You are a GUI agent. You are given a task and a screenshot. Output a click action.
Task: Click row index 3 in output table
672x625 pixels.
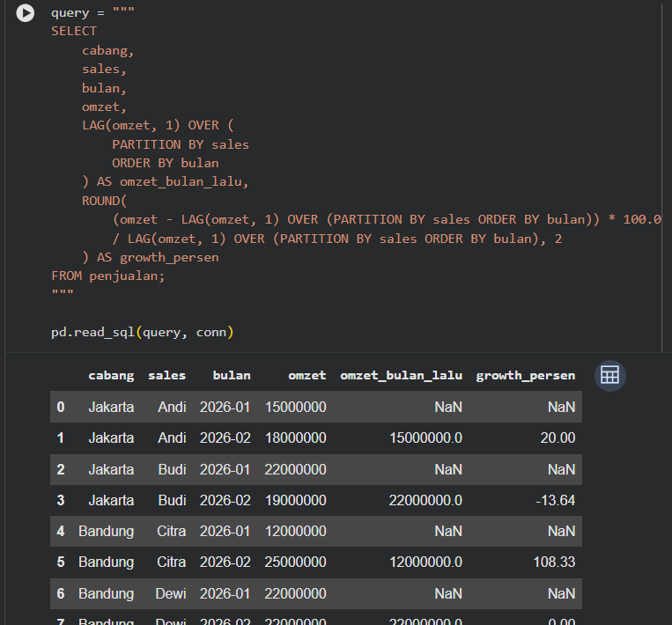click(61, 500)
